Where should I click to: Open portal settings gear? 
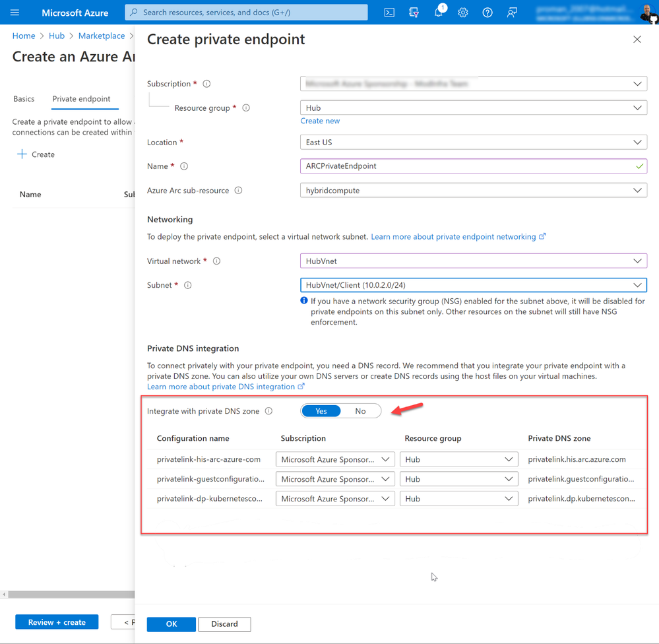462,13
